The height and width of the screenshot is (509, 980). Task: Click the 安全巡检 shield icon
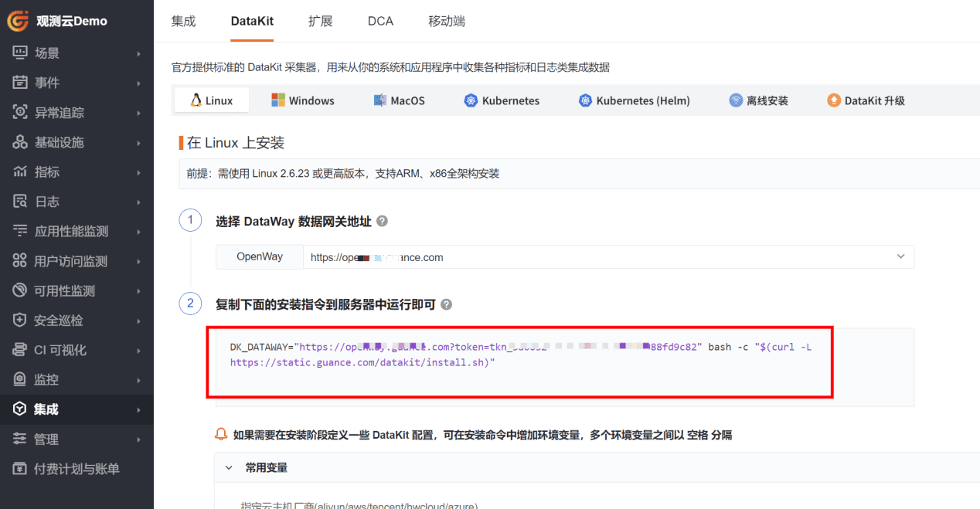click(20, 320)
